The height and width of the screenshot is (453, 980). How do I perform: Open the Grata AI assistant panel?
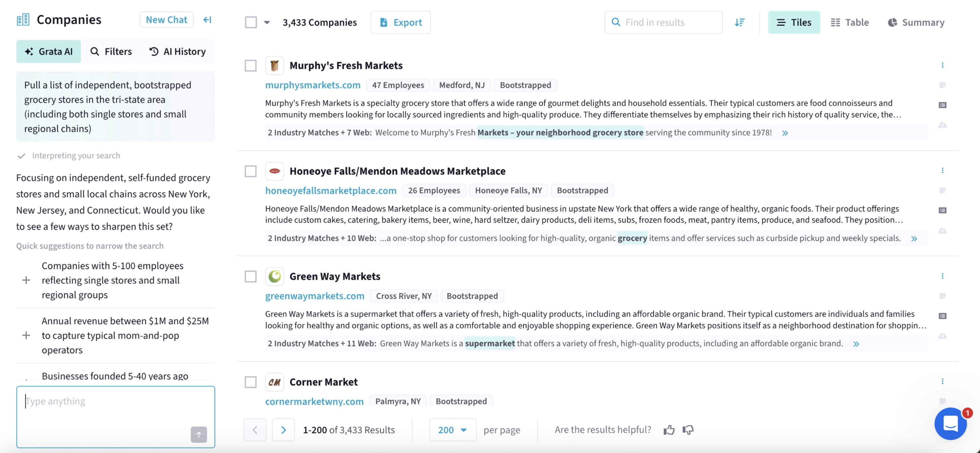click(48, 51)
